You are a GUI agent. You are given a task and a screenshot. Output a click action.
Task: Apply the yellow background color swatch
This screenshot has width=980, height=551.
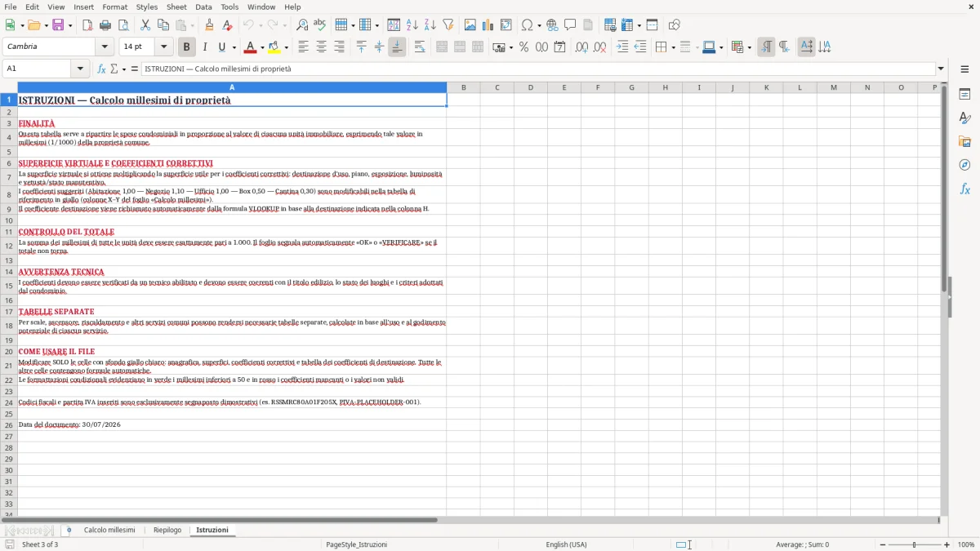[x=274, y=47]
